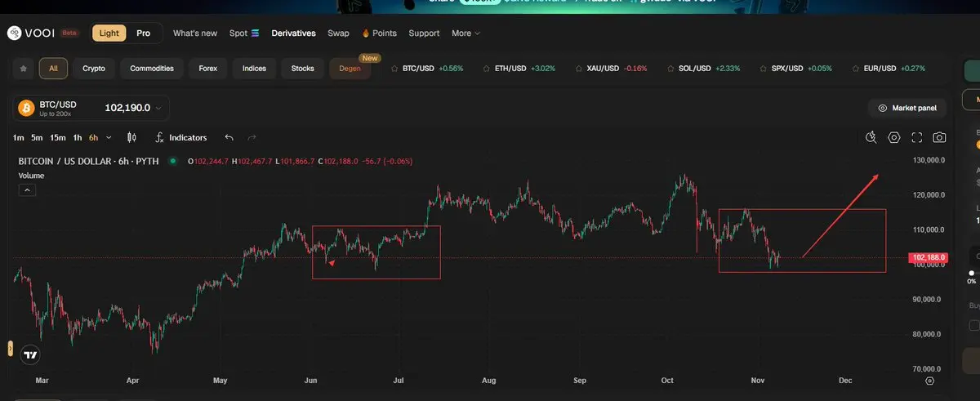The width and height of the screenshot is (980, 401).
Task: Filter markets by Stocks
Action: click(x=302, y=69)
